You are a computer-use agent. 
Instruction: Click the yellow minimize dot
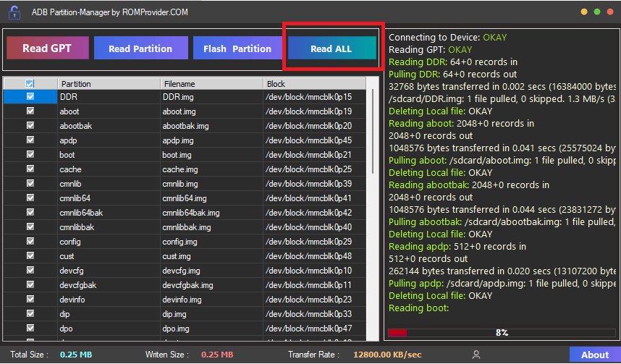[584, 12]
